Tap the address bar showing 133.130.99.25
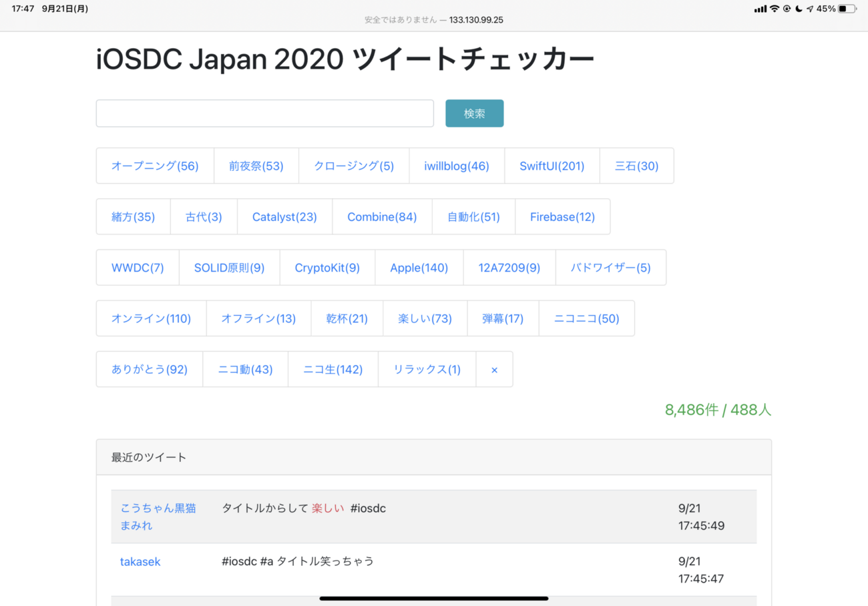The height and width of the screenshot is (606, 868). pyautogui.click(x=434, y=20)
